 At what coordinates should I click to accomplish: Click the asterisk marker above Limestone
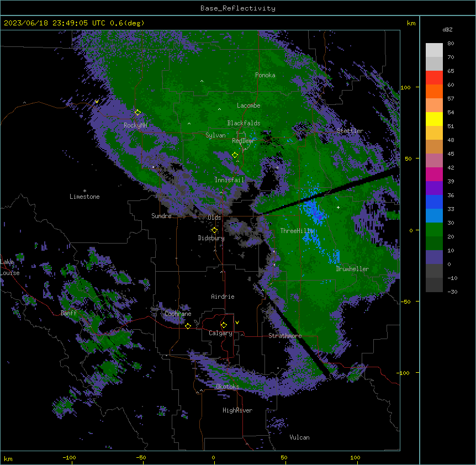coord(84,191)
